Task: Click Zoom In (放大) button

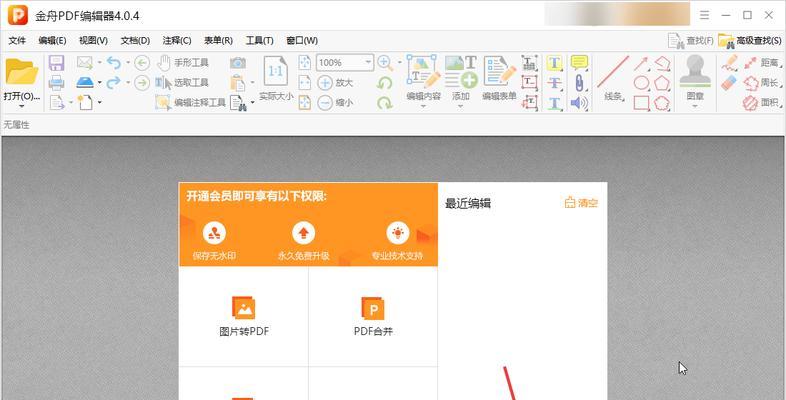Action: click(335, 83)
